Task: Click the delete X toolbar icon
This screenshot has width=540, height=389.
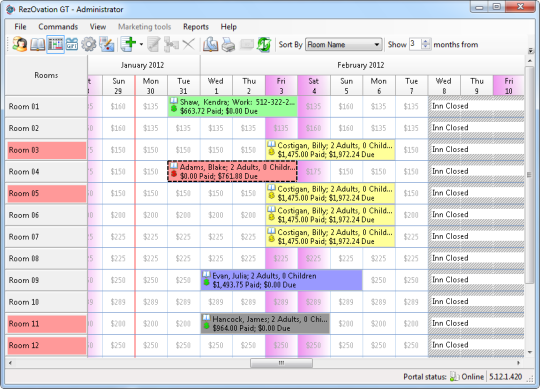Action: (x=188, y=44)
